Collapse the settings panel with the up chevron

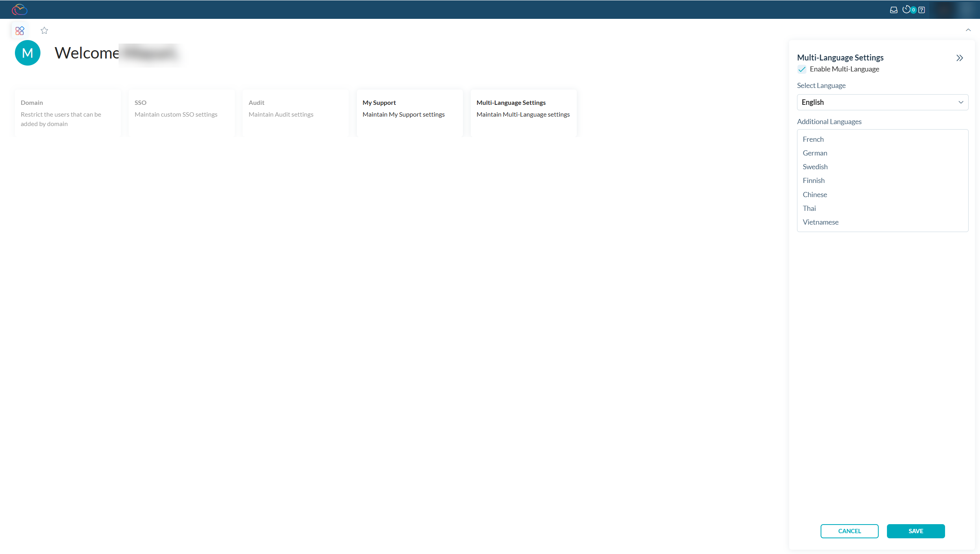(968, 30)
